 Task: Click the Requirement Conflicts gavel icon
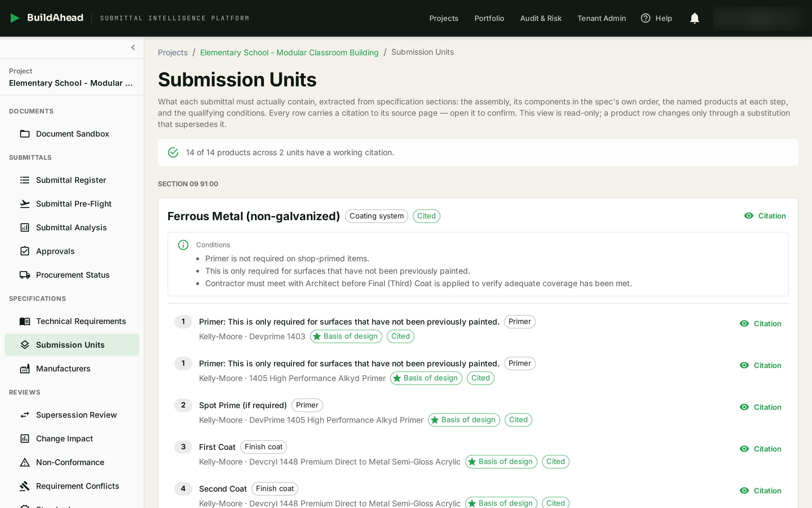(x=25, y=486)
